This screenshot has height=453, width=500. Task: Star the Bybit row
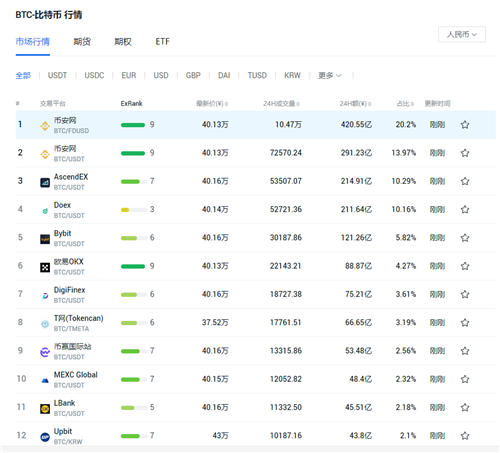point(465,238)
